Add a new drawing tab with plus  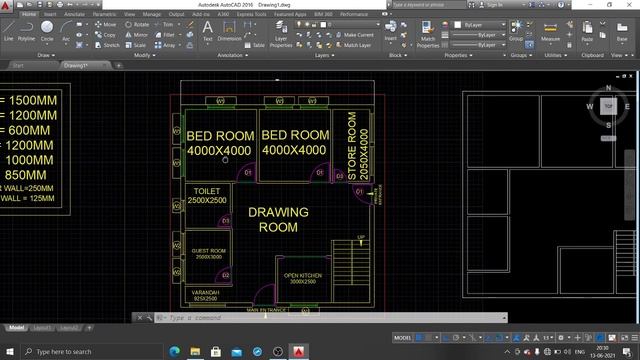coord(118,65)
